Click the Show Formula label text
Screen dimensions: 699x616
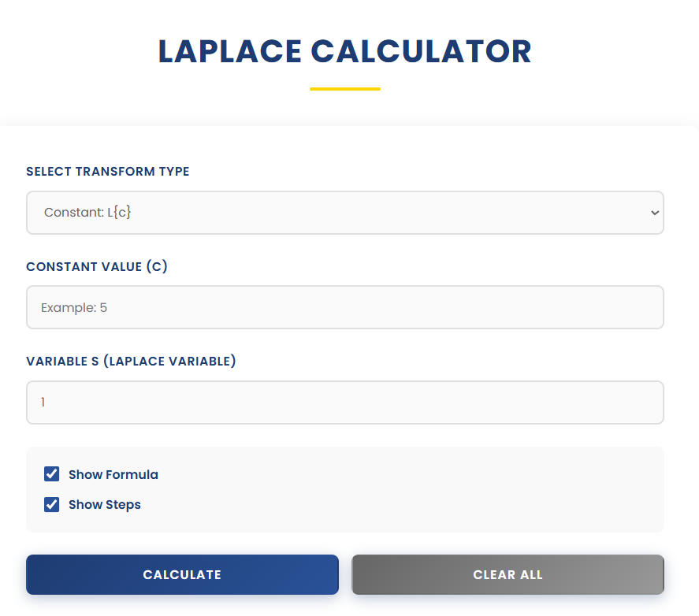113,474
